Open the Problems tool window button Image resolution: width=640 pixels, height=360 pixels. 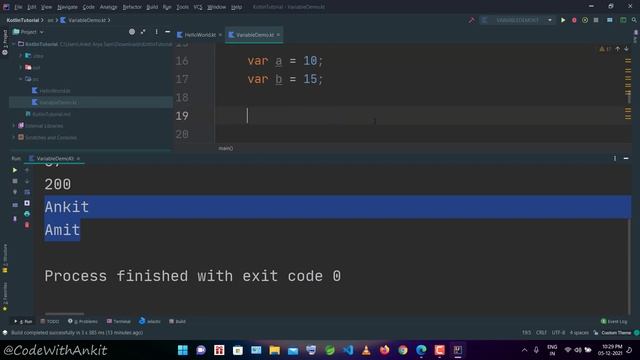(x=83, y=321)
